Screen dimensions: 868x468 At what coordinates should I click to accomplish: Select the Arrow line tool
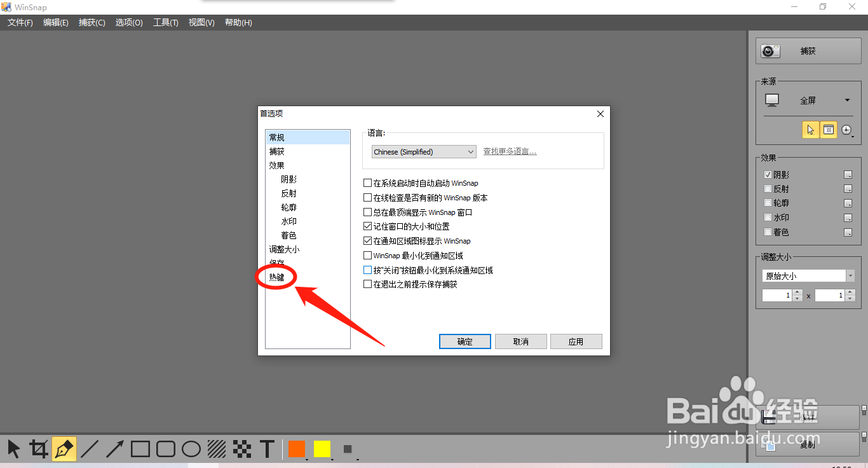pos(115,449)
